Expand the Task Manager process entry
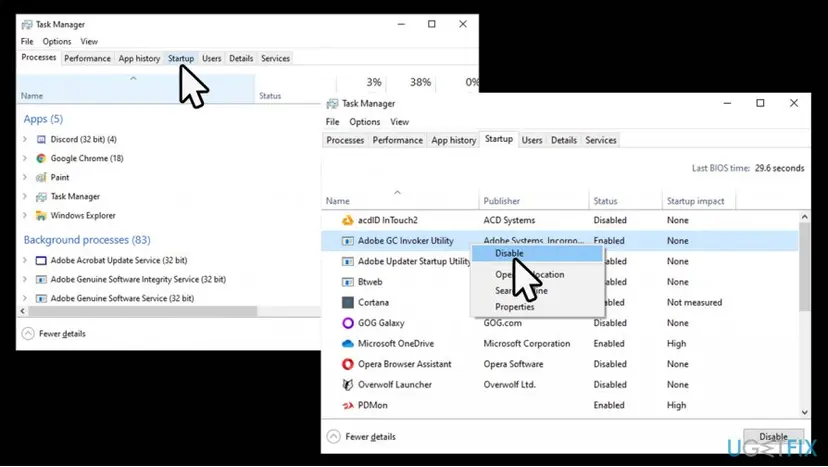Screen dimensions: 828x467 coord(25,197)
